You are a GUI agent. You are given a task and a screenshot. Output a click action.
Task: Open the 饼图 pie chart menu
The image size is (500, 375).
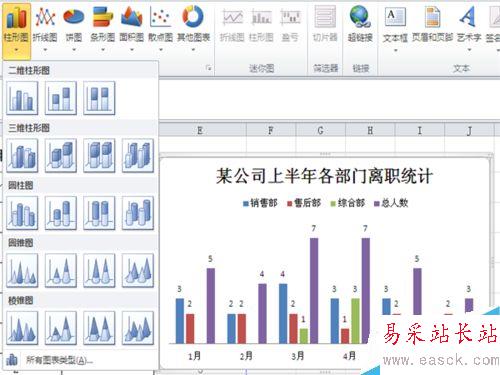[x=74, y=29]
